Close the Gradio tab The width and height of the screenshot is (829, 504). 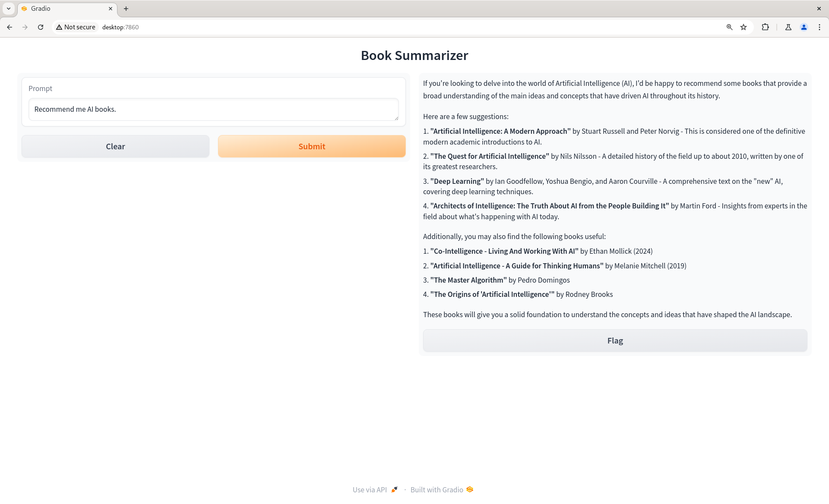(111, 9)
